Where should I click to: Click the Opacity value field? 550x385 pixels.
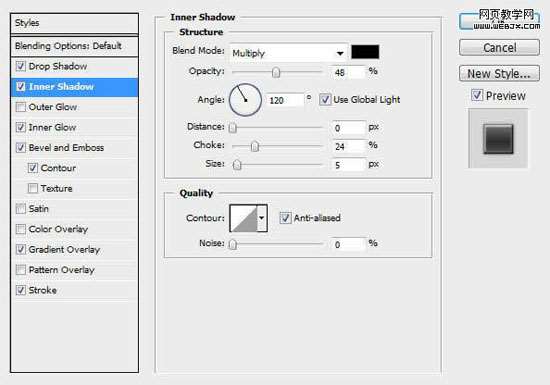pos(348,72)
